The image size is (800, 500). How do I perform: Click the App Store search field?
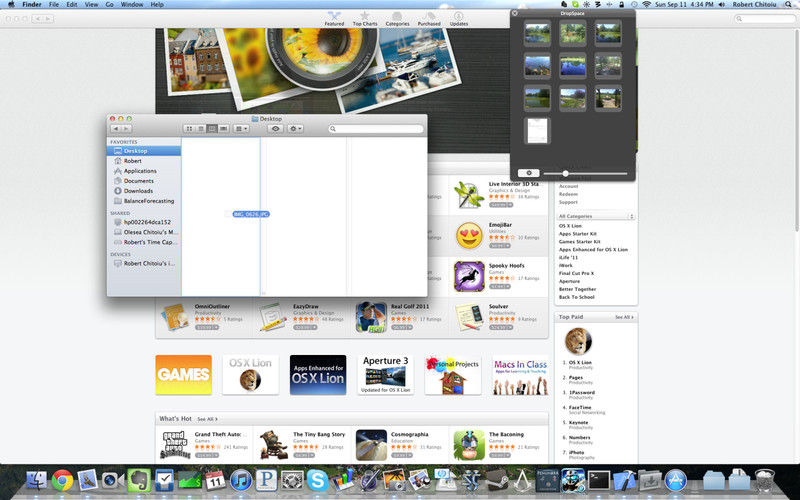[764, 18]
